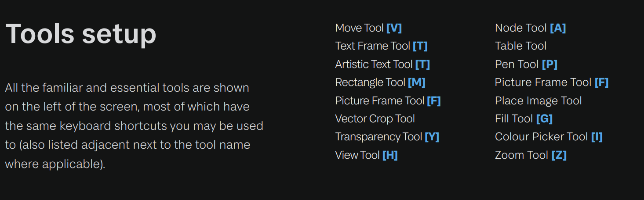The height and width of the screenshot is (200, 644).
Task: Click the paragraph about familiar essential tools
Action: (x=134, y=126)
